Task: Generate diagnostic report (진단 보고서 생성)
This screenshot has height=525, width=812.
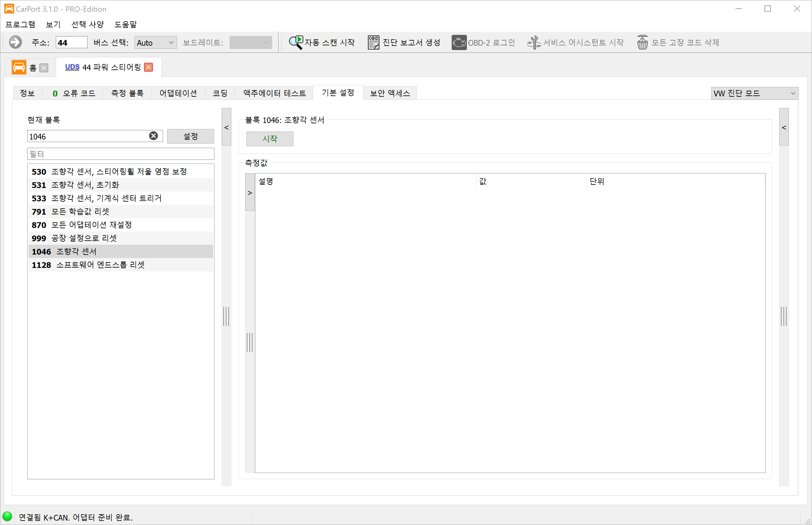Action: point(404,42)
